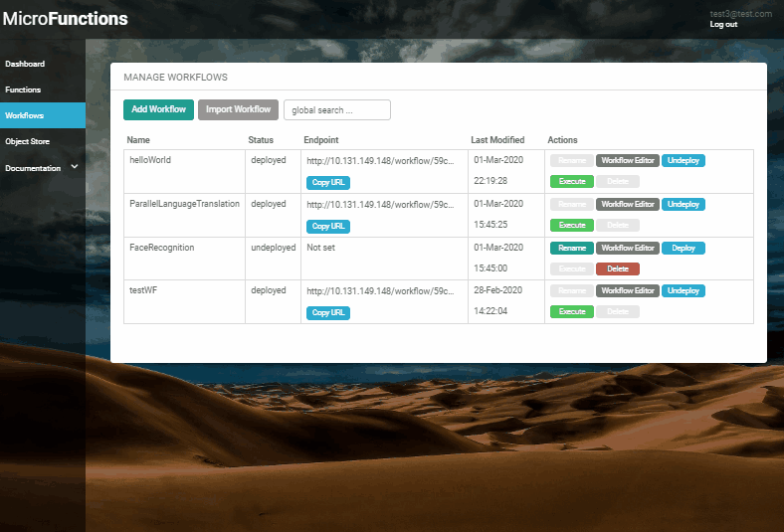Click the test3@test.com account label
The width and height of the screenshot is (784, 532).
tap(741, 14)
